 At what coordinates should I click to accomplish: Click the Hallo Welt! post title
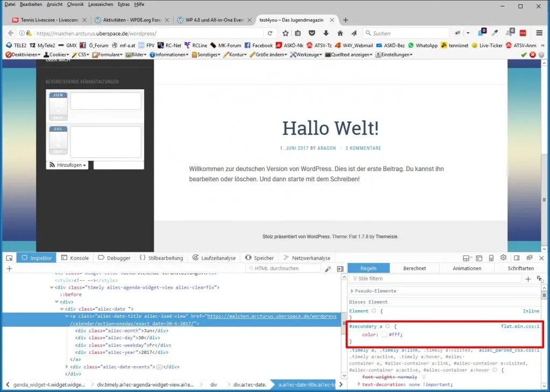tap(331, 128)
